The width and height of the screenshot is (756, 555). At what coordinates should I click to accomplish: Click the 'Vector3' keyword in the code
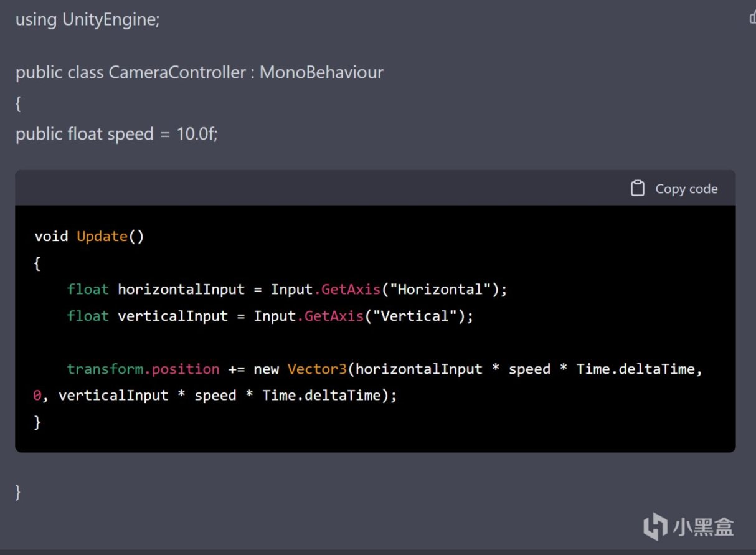tap(316, 369)
